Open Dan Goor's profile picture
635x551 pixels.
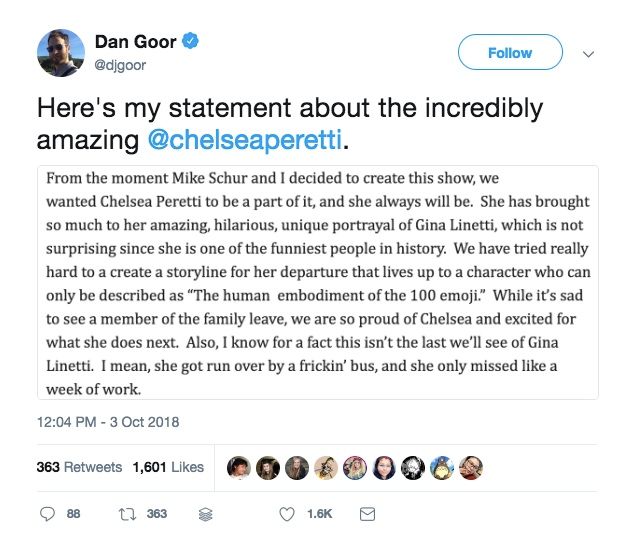coord(60,53)
